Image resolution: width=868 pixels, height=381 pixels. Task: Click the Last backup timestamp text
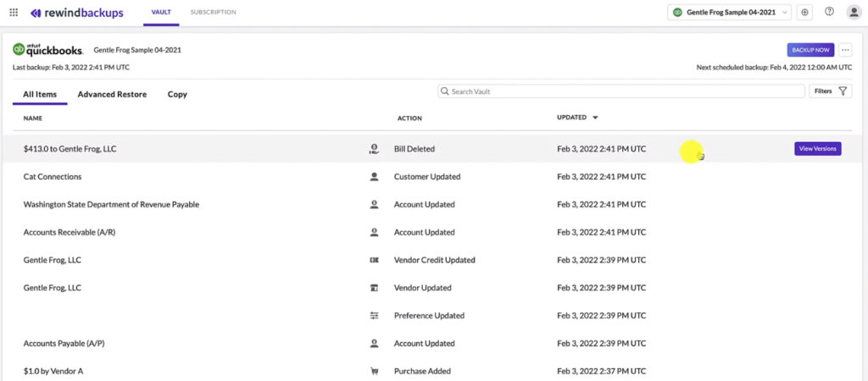click(71, 68)
